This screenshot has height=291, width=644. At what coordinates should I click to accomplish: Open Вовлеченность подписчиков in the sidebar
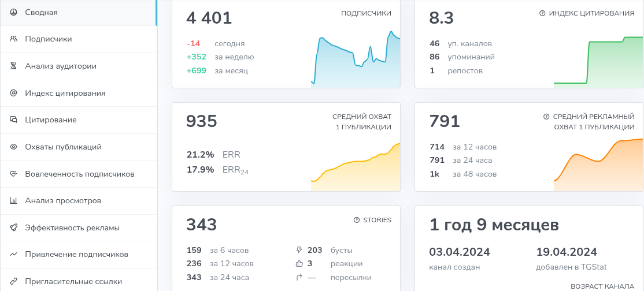(x=79, y=174)
